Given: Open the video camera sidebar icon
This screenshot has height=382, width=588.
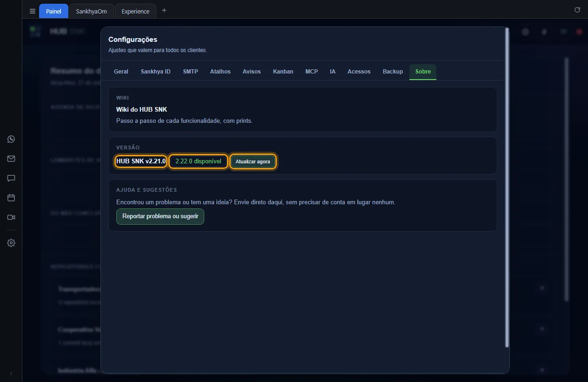Looking at the screenshot, I should [x=11, y=217].
